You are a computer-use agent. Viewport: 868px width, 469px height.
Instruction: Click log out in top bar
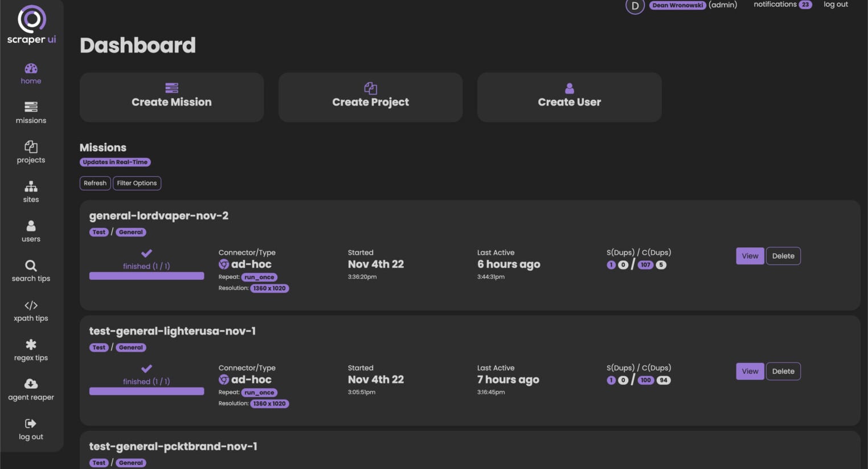pos(836,5)
